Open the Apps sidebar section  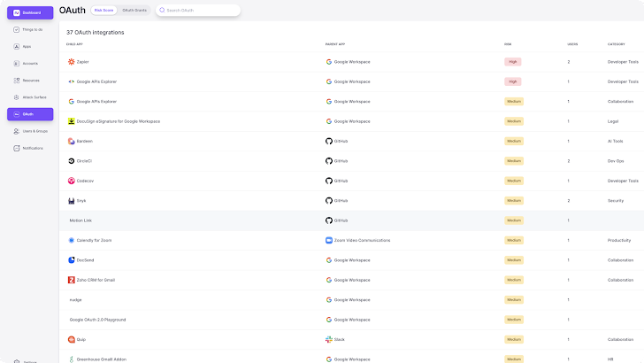tap(27, 46)
